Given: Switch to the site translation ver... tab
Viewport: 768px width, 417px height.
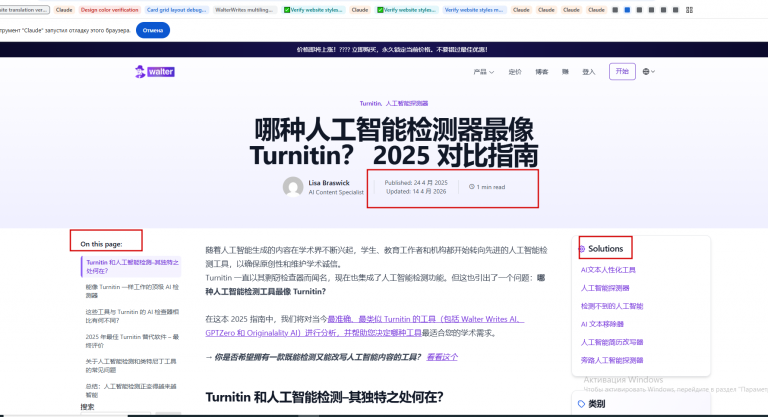Looking at the screenshot, I should click(x=24, y=10).
